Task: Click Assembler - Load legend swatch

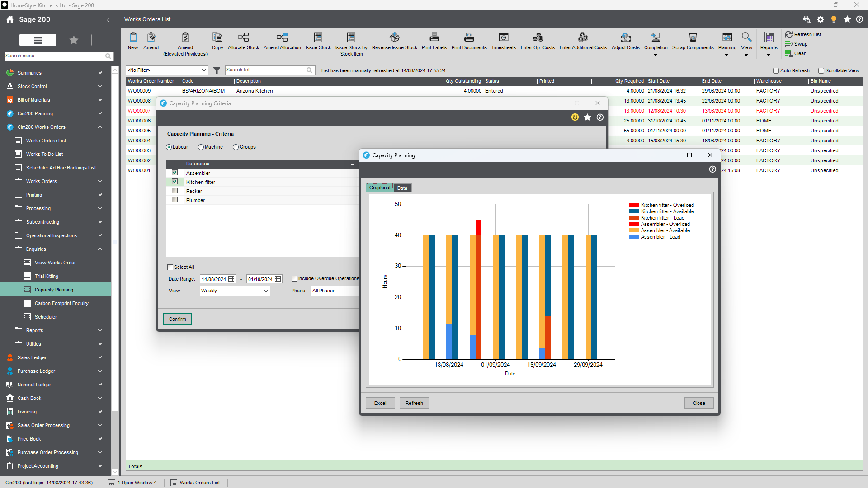Action: click(x=633, y=237)
